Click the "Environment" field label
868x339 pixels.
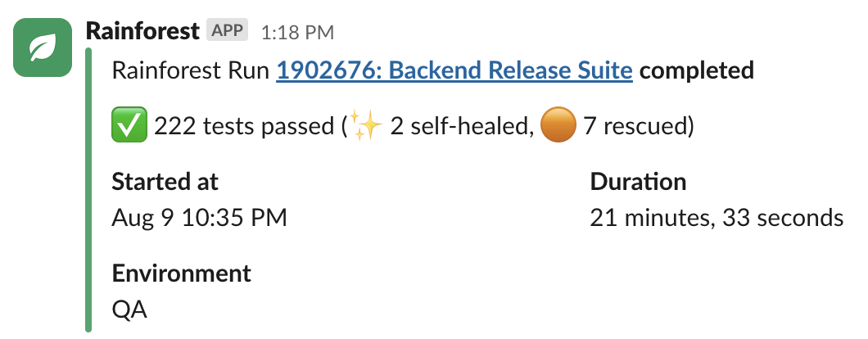182,273
